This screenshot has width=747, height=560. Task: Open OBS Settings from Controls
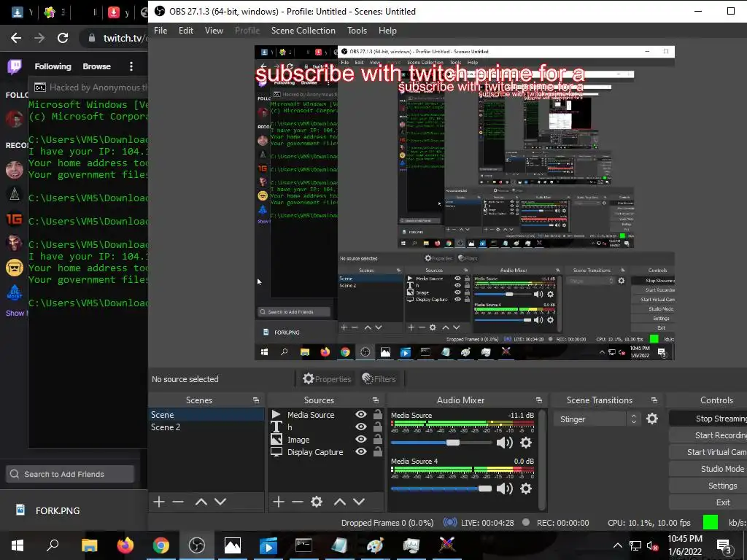[x=708, y=486]
